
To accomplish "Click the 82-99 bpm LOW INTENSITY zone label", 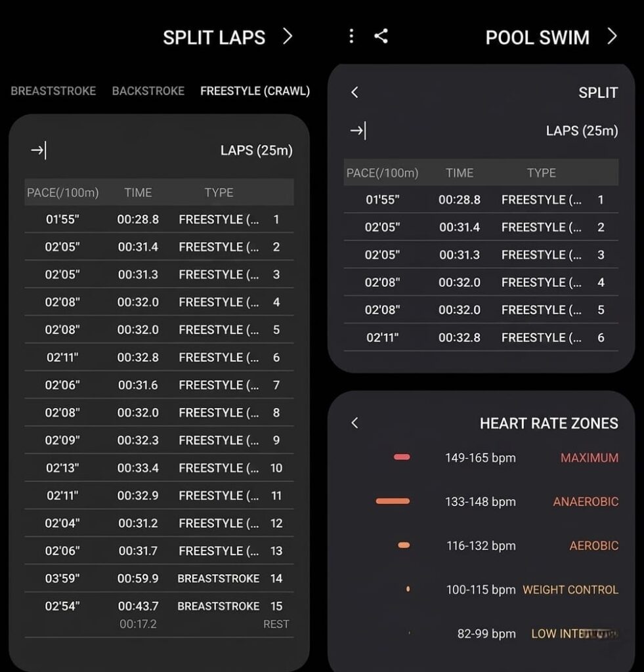I will click(x=572, y=633).
